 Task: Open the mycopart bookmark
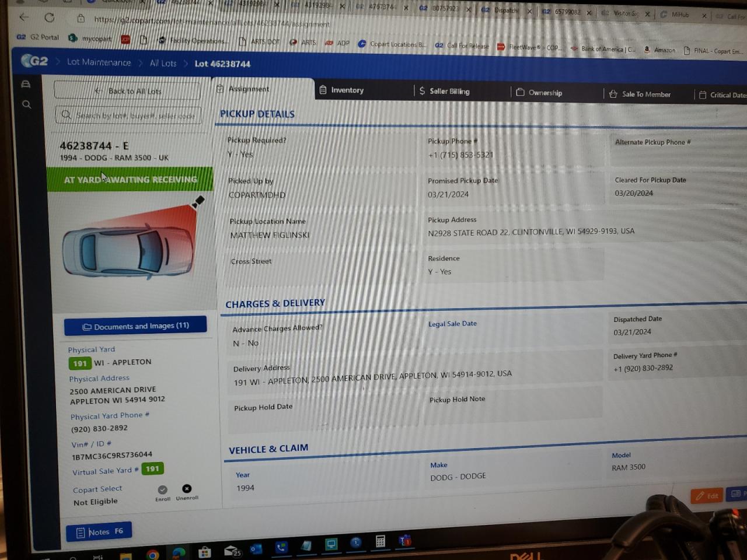pos(89,38)
